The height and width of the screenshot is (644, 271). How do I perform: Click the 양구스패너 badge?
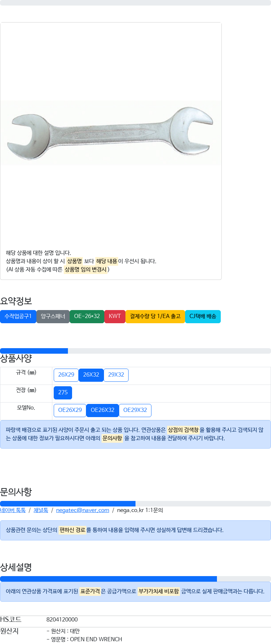pos(53,316)
